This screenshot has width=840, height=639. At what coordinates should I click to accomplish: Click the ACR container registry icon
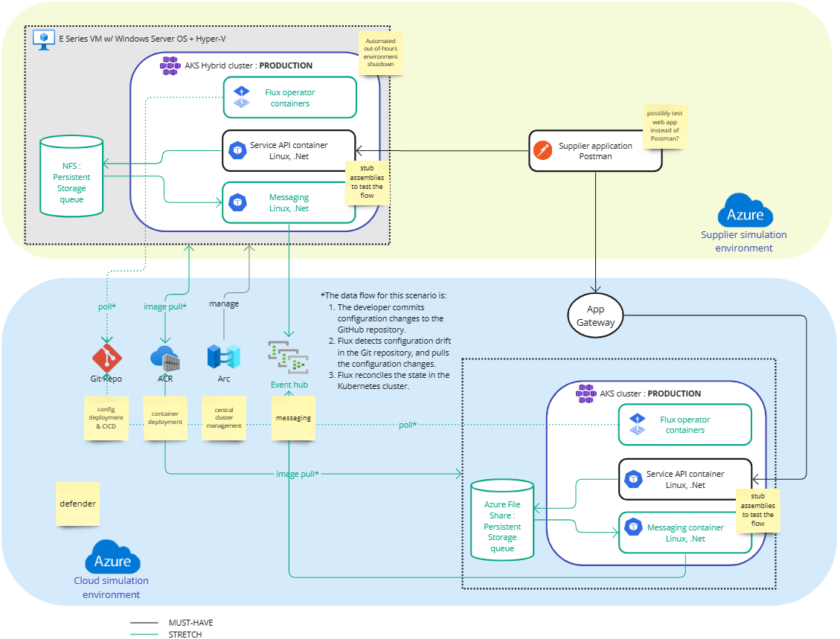(165, 358)
